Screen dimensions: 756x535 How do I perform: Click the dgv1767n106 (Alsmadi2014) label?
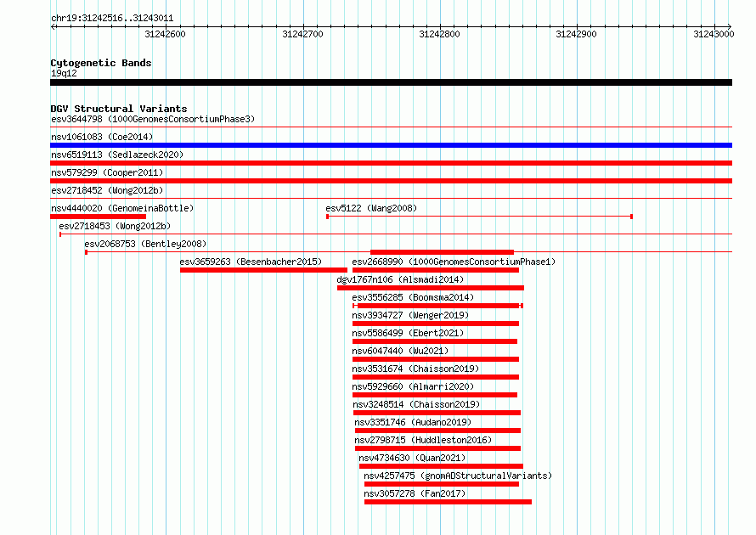click(x=400, y=279)
